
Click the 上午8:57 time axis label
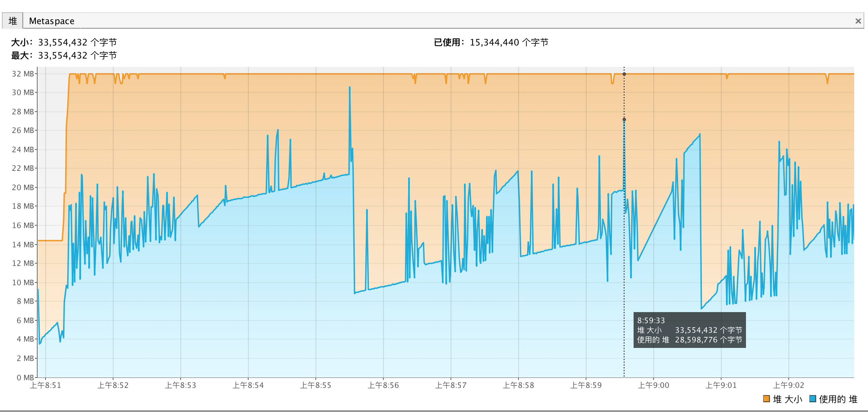tap(451, 385)
